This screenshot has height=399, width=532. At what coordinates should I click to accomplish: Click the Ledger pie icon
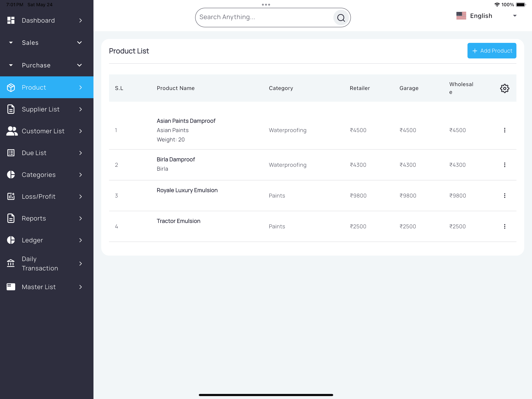coord(11,240)
